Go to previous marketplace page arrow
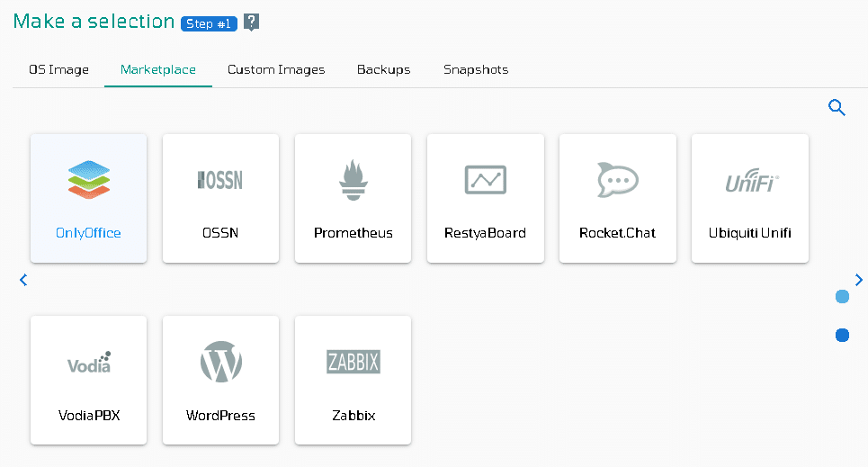Viewport: 868px width, 467px height. [x=23, y=280]
